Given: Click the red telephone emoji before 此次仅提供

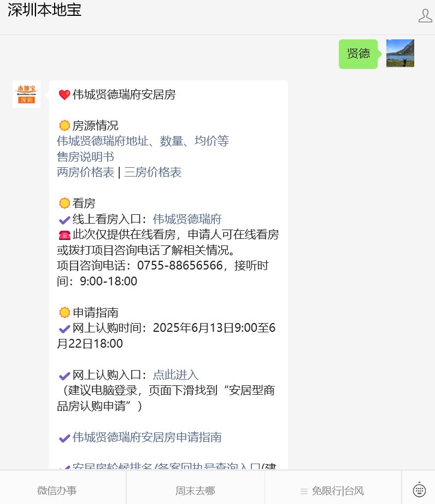Looking at the screenshot, I should coord(64,235).
